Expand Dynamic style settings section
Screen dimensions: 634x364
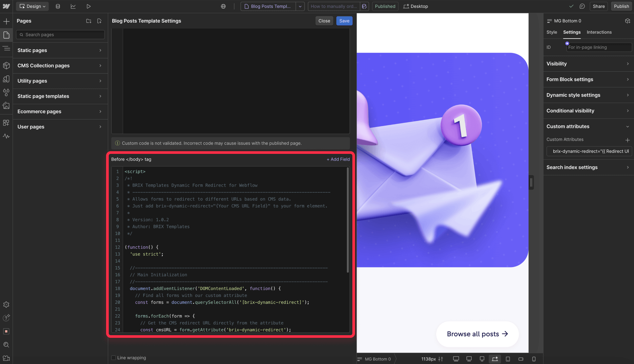click(x=588, y=95)
